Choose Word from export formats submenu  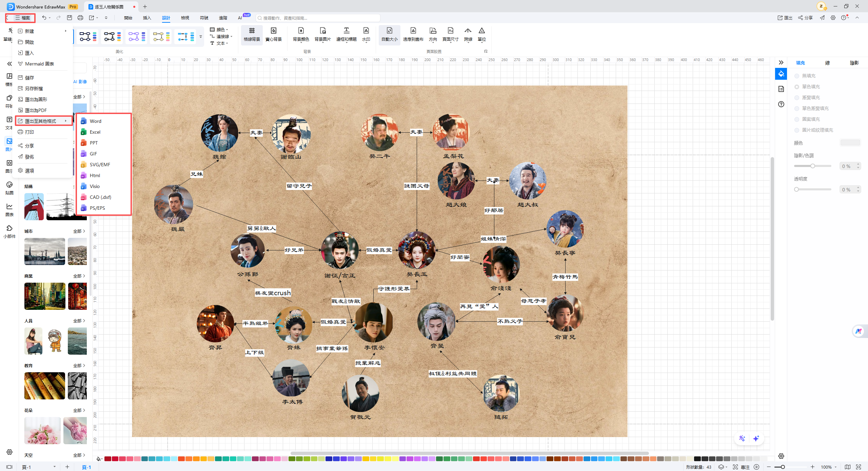(x=95, y=121)
